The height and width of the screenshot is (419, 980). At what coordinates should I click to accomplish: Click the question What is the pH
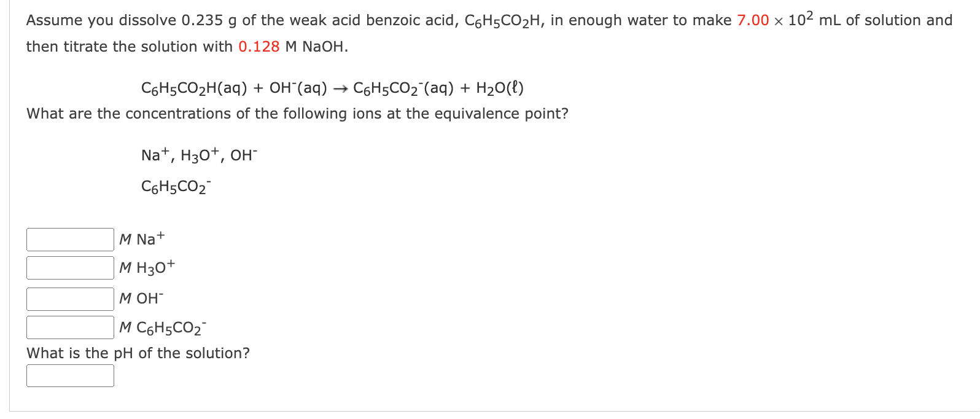point(138,353)
